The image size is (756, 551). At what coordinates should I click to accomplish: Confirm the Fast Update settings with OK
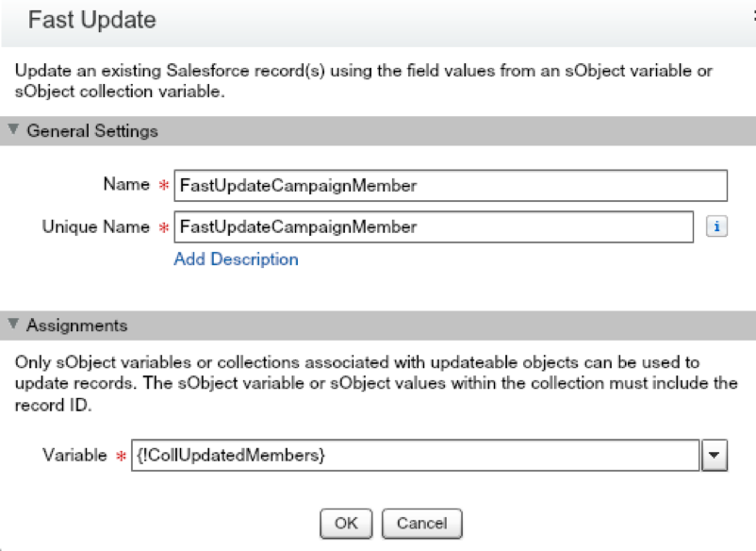(x=346, y=524)
